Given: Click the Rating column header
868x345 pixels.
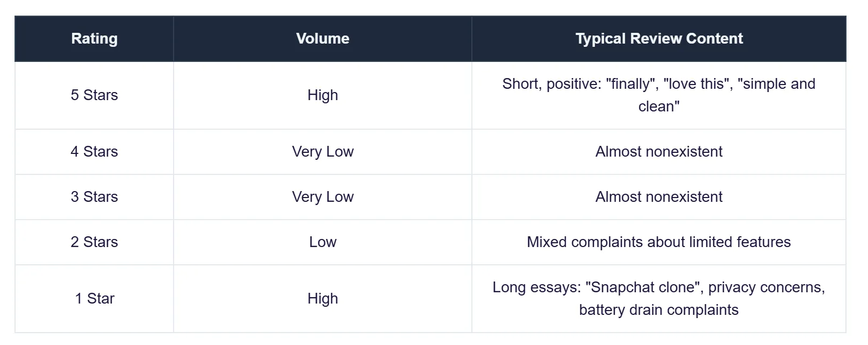Looking at the screenshot, I should 94,39.
